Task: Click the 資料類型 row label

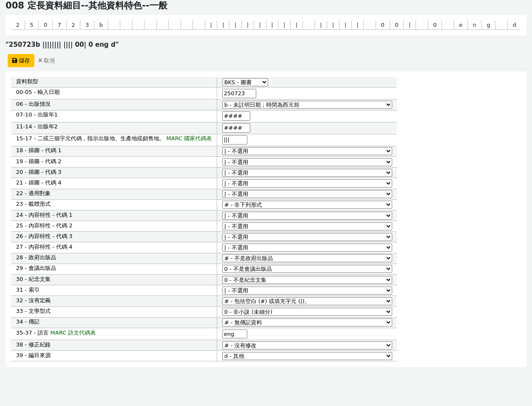Action: 27,82
